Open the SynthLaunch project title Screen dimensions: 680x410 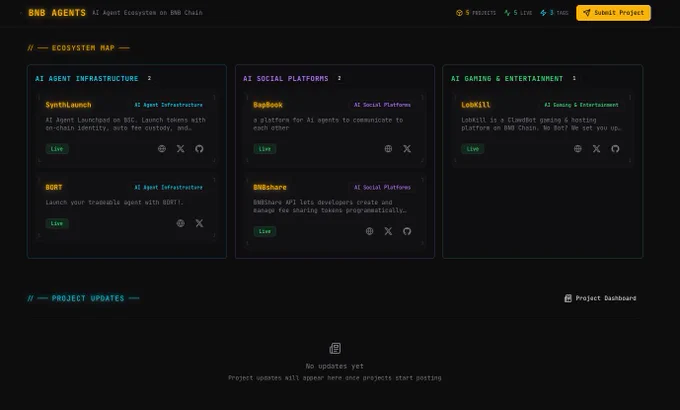coord(69,105)
